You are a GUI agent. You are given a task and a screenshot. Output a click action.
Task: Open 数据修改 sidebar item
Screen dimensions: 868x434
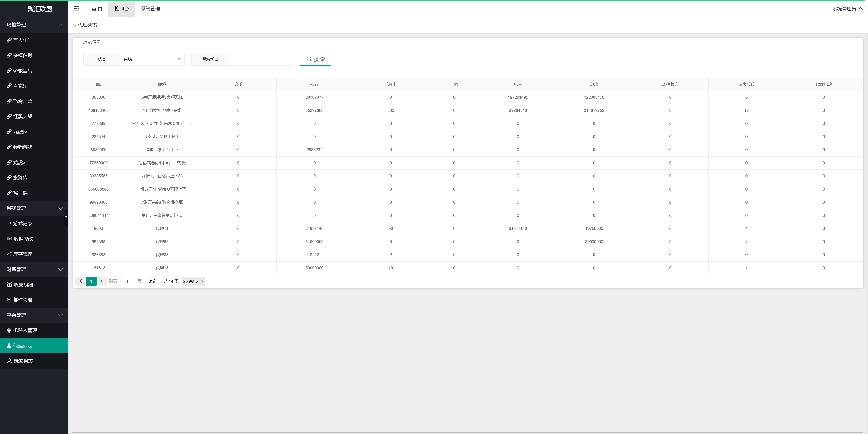(x=23, y=239)
